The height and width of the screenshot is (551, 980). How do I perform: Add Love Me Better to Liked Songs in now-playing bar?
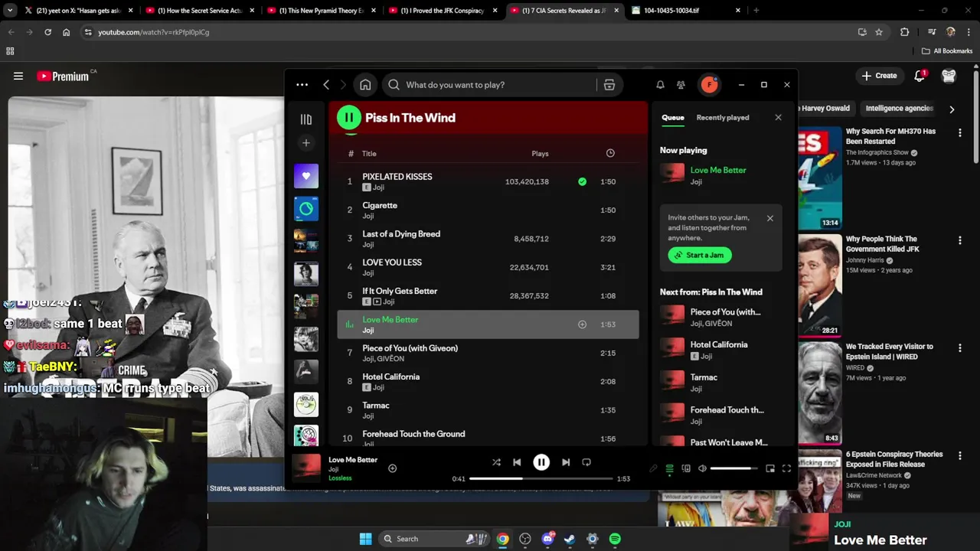tap(392, 468)
